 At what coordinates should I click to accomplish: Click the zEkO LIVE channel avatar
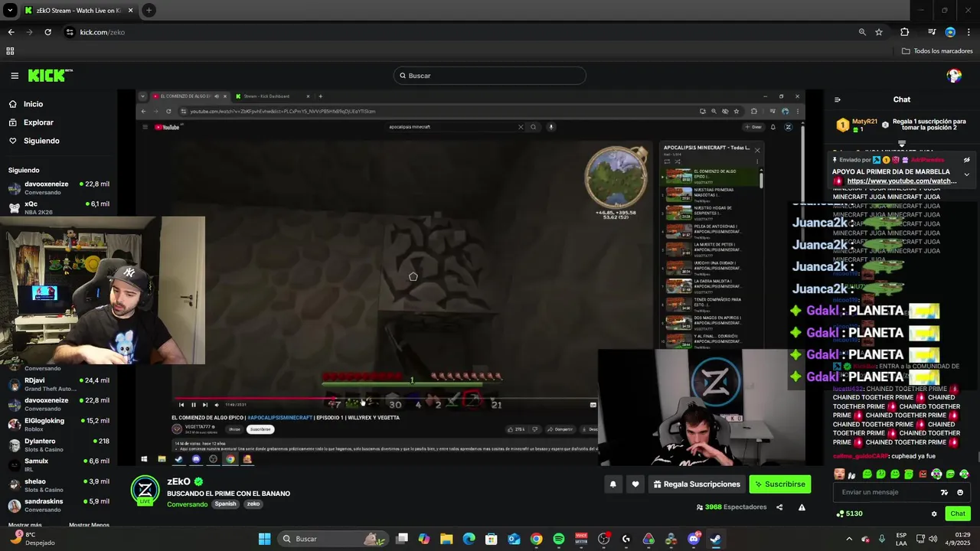(145, 491)
